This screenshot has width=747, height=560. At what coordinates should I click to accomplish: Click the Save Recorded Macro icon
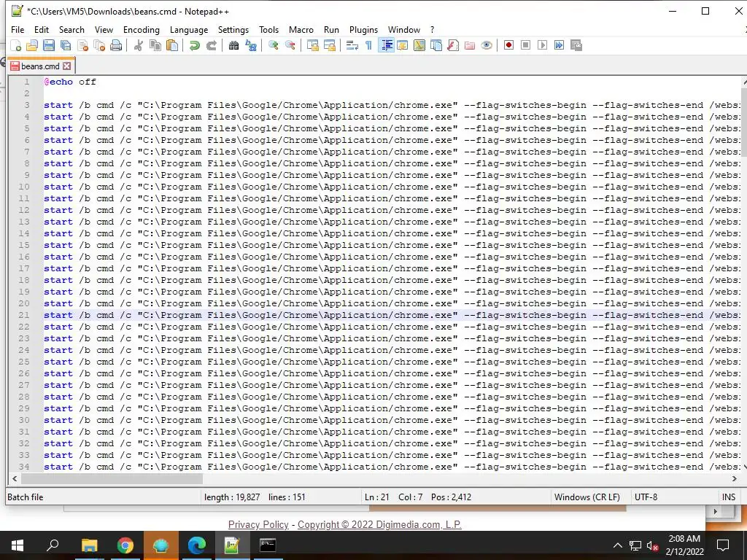(x=576, y=45)
